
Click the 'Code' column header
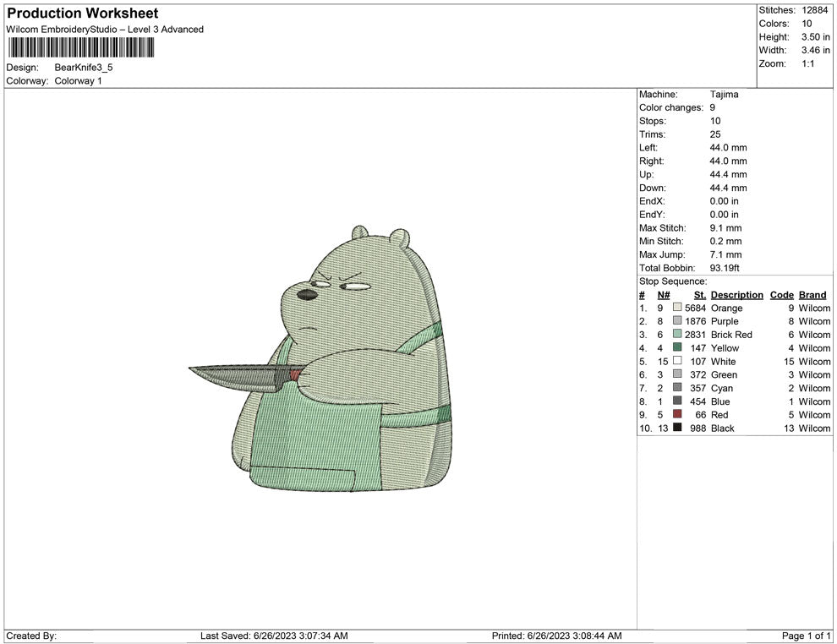(x=782, y=295)
